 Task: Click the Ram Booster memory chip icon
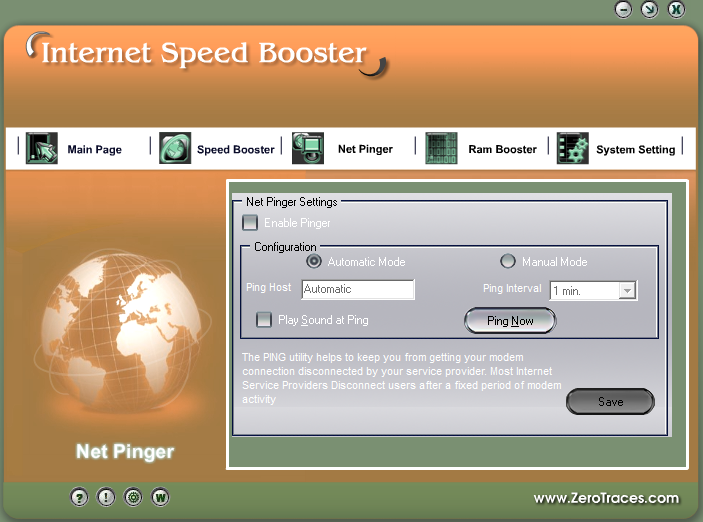441,148
